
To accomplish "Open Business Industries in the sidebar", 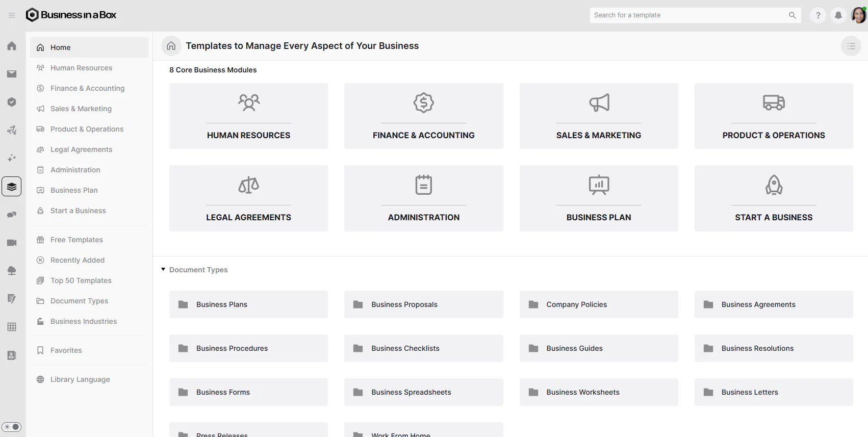I will [89, 321].
